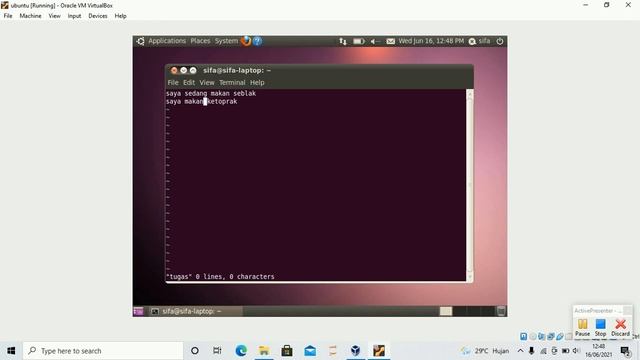Image resolution: width=640 pixels, height=360 pixels.
Task: Open terminal View menu
Action: [207, 82]
